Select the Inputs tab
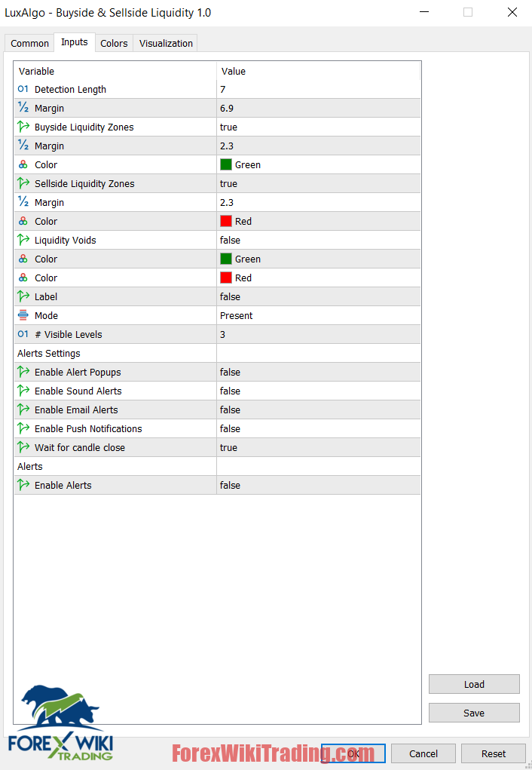The image size is (532, 770). point(74,42)
